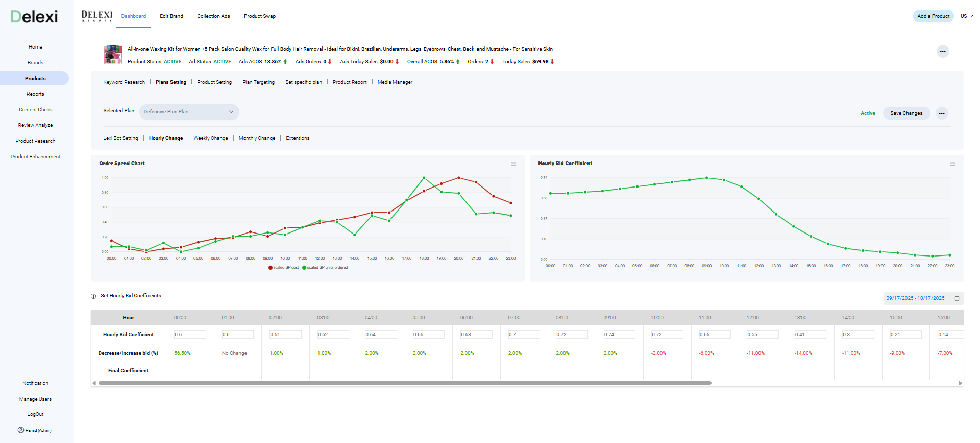This screenshot has height=443, width=980.
Task: Toggle scaled SP units ordered legend series
Action: point(325,268)
